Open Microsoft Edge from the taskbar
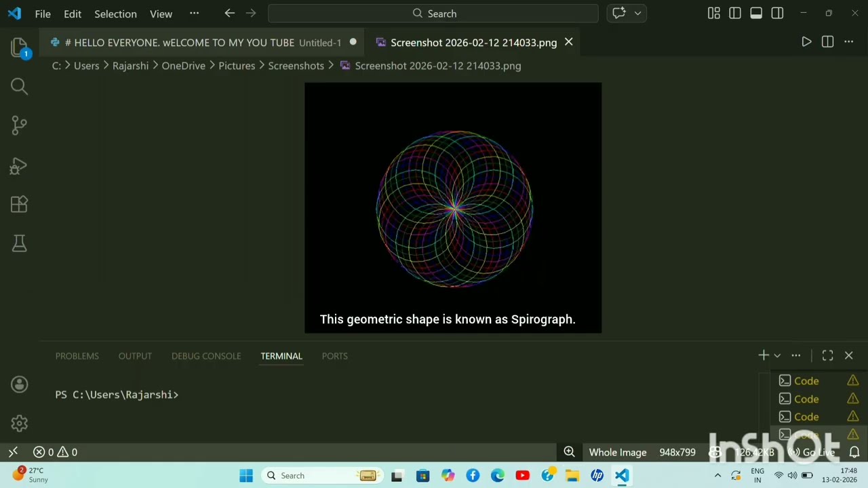Viewport: 868px width, 488px height. (x=498, y=475)
